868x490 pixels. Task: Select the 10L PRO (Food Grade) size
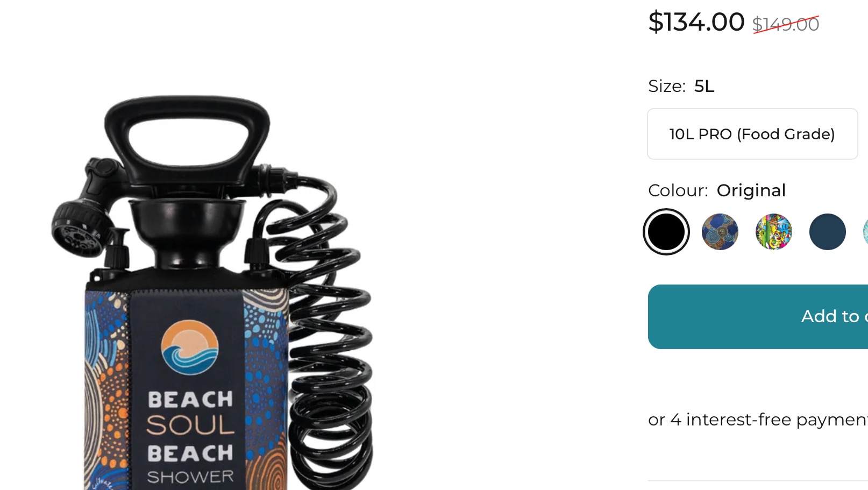coord(752,134)
